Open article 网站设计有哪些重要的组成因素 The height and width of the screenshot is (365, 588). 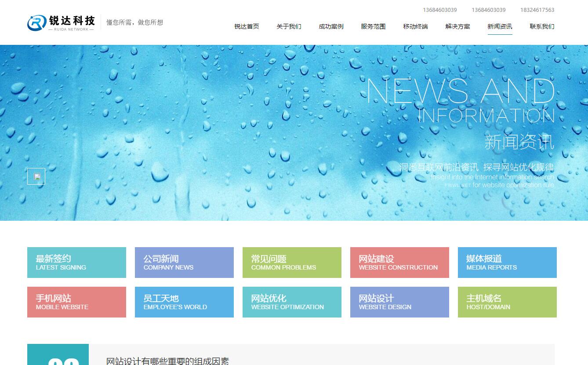[168, 361]
